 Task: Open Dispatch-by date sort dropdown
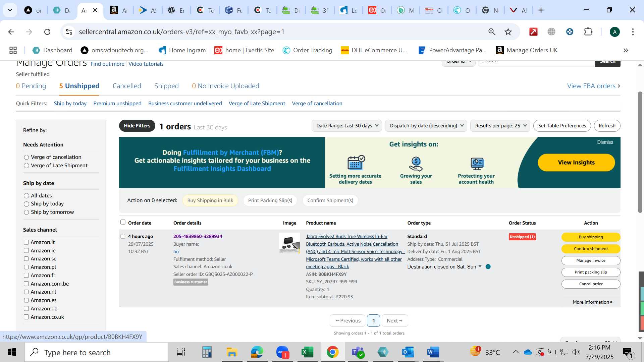pos(426,126)
